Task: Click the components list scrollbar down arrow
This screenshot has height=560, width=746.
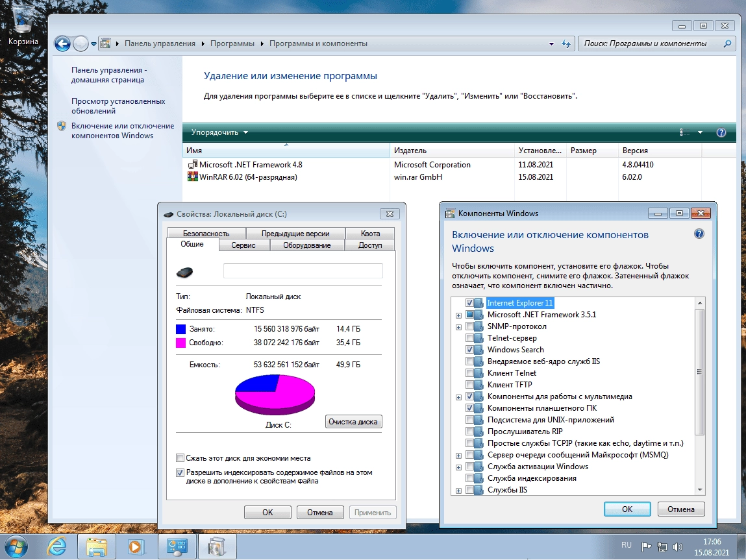Action: coord(700,490)
